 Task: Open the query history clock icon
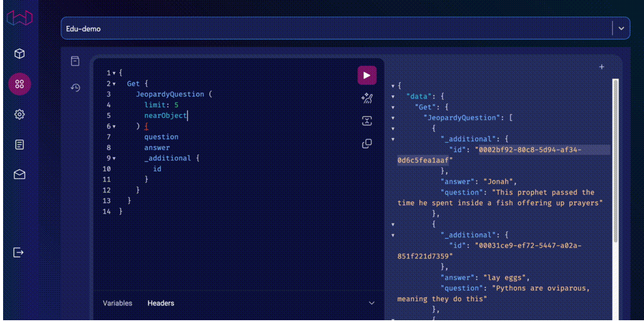pos(75,88)
